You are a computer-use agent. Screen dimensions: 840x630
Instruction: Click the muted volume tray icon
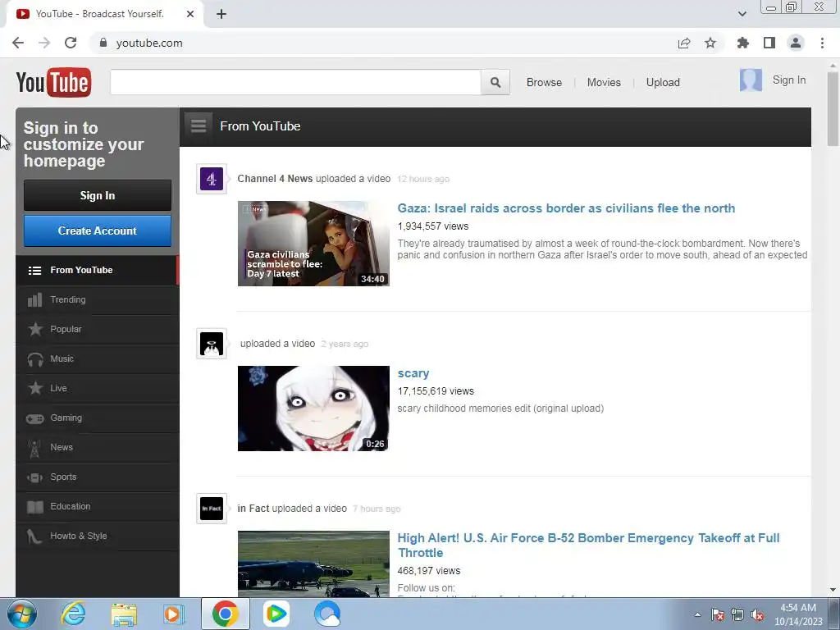click(757, 615)
